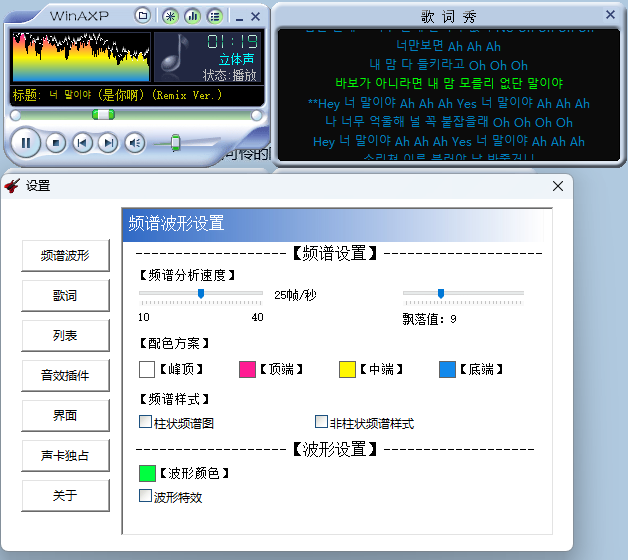This screenshot has height=560, width=628.
Task: Open the 声卡独占 settings page
Action: 65,456
